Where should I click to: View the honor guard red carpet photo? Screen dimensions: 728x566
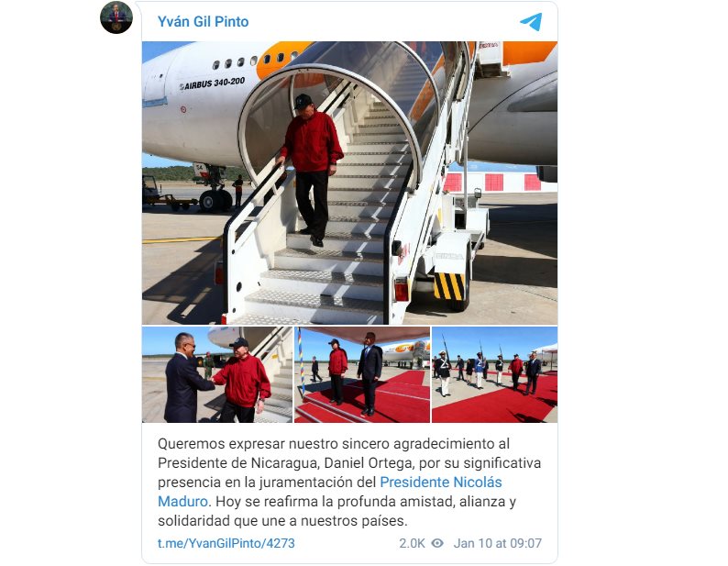click(494, 374)
